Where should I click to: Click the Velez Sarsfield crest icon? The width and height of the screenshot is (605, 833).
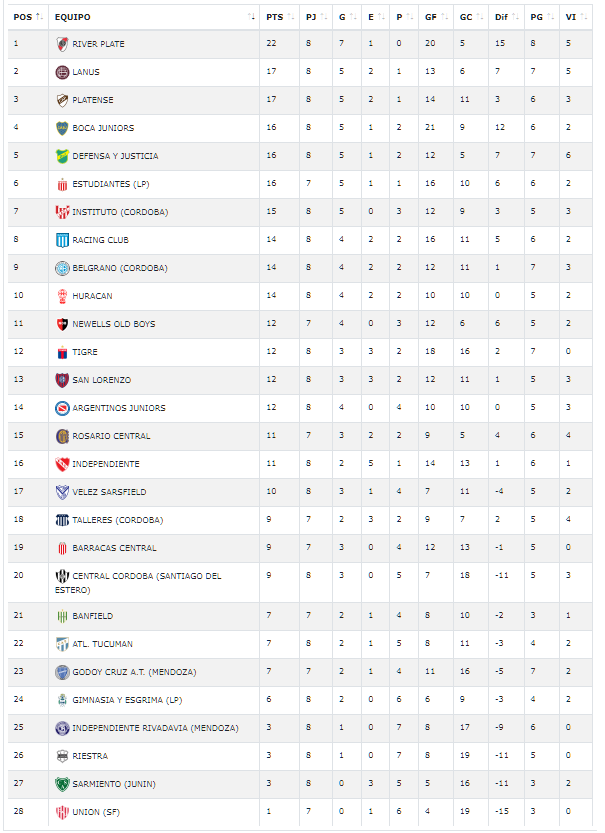coord(62,492)
